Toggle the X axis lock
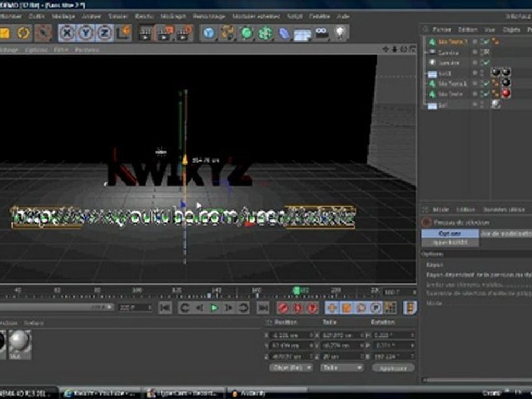 pyautogui.click(x=68, y=33)
